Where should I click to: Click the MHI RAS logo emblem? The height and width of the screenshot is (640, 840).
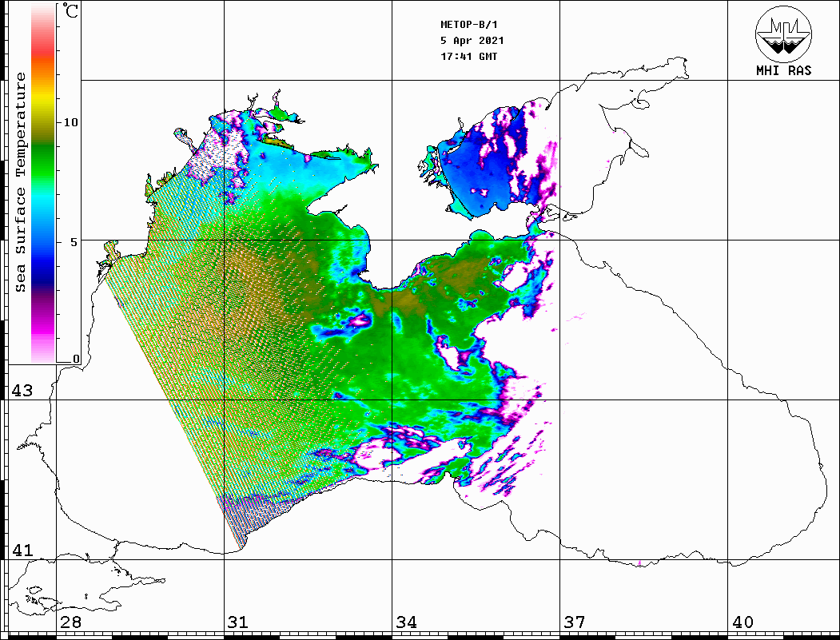[783, 34]
